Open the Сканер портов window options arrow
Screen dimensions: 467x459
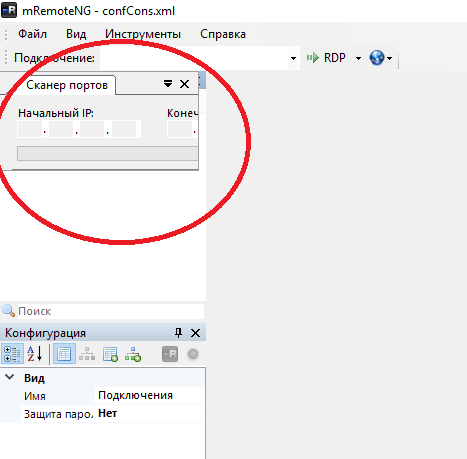point(168,84)
